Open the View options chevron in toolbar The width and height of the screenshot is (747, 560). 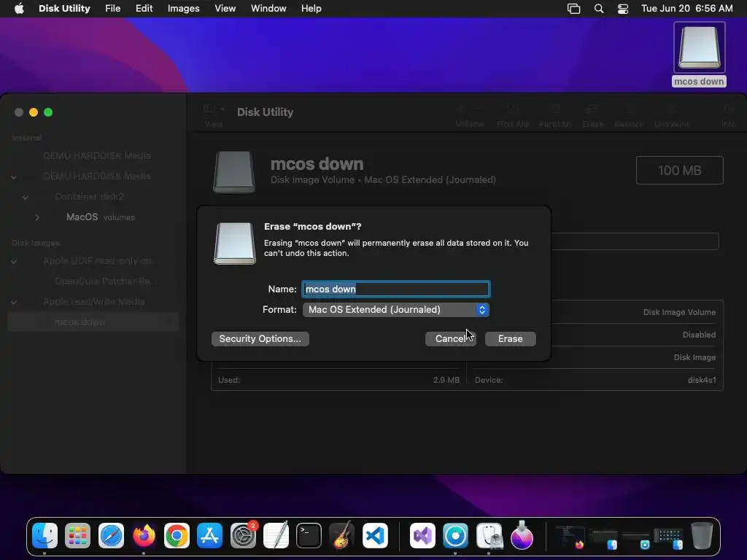[x=222, y=109]
